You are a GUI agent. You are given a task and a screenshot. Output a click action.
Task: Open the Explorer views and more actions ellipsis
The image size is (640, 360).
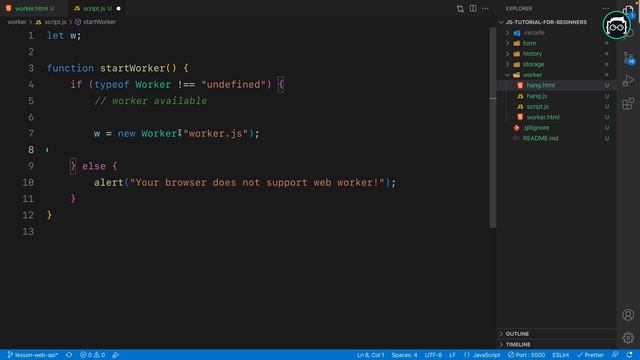click(606, 9)
